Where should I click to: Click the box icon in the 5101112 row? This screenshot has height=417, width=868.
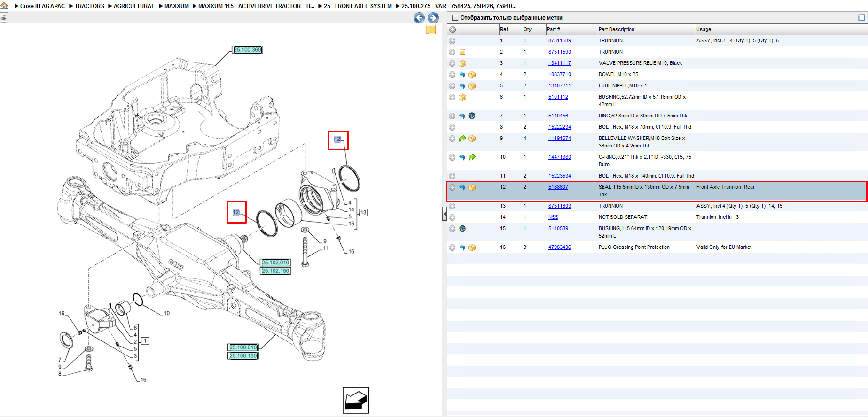tap(462, 97)
